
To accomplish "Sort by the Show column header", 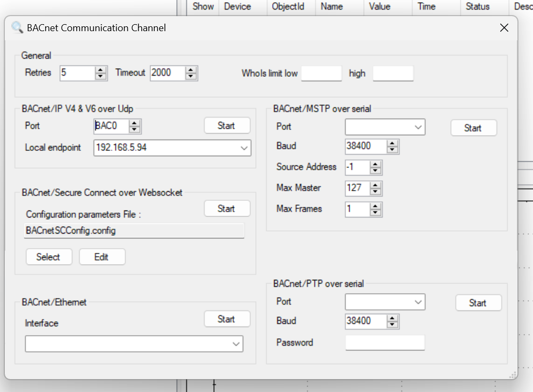I will click(203, 6).
